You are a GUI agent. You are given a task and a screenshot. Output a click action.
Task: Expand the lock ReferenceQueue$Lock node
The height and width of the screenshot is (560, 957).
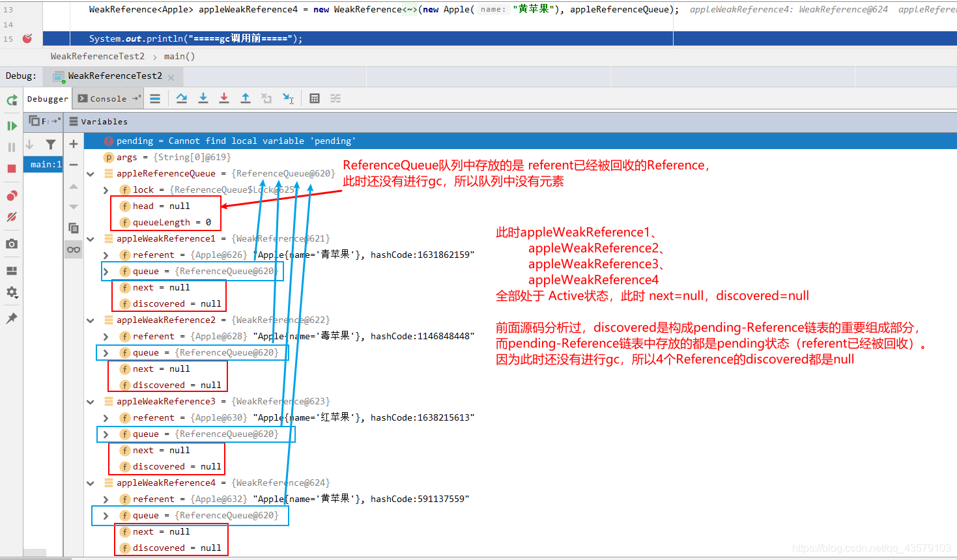click(106, 190)
